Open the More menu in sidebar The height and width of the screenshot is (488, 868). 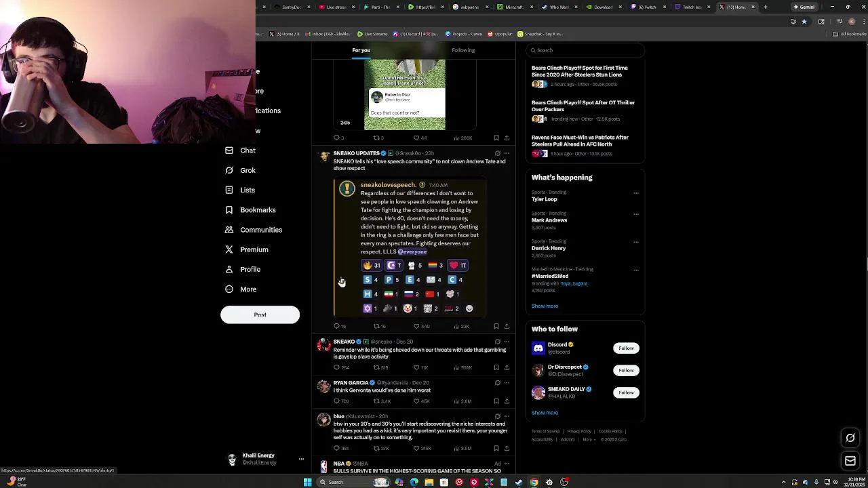(x=241, y=289)
